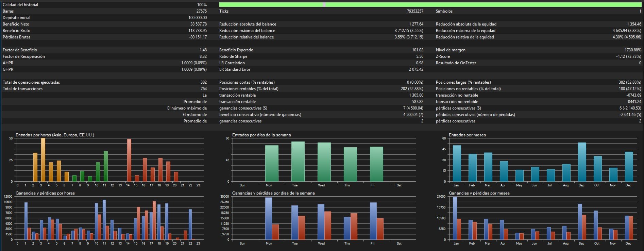
Task: Click chart title "Ganancias y pérdidas por horas"
Action: click(45, 193)
